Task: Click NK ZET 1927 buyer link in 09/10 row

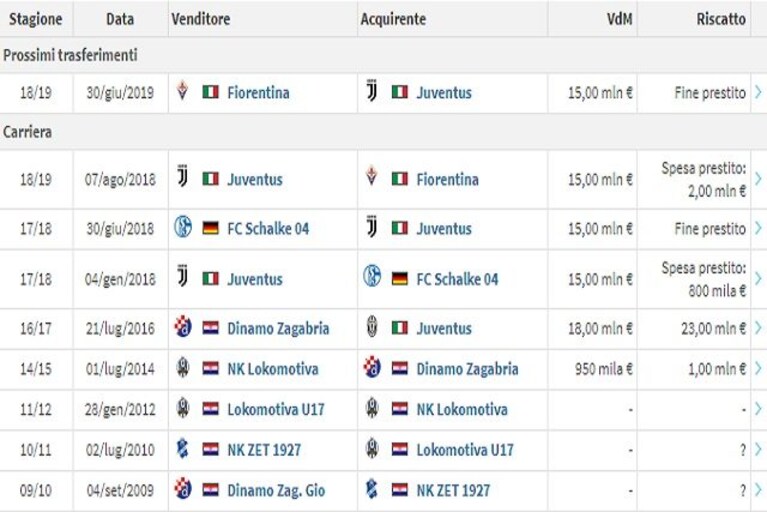Action: click(453, 490)
